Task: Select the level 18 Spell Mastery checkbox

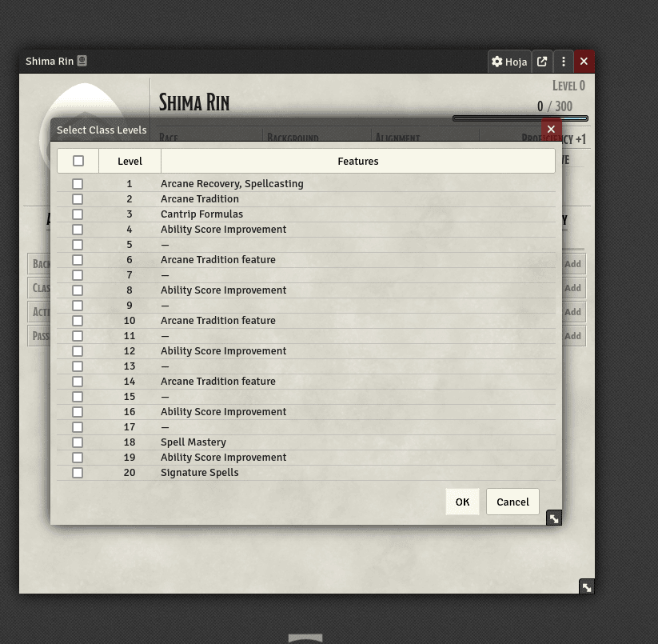Action: (78, 442)
